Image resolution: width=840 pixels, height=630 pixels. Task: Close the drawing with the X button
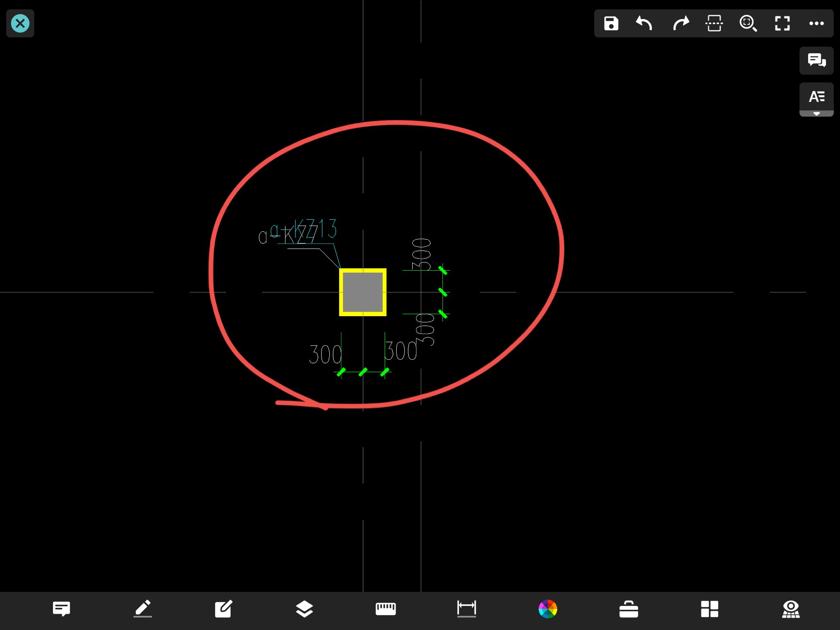[20, 23]
